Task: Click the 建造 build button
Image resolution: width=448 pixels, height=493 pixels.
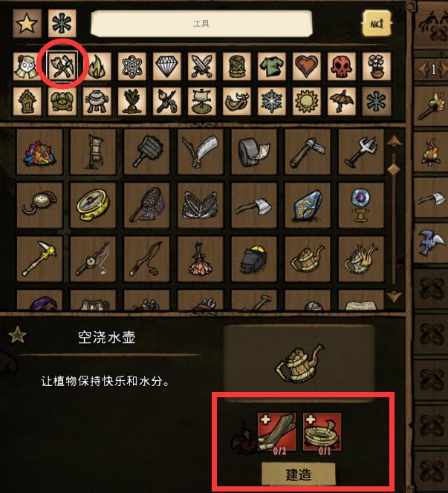Action: [x=299, y=474]
